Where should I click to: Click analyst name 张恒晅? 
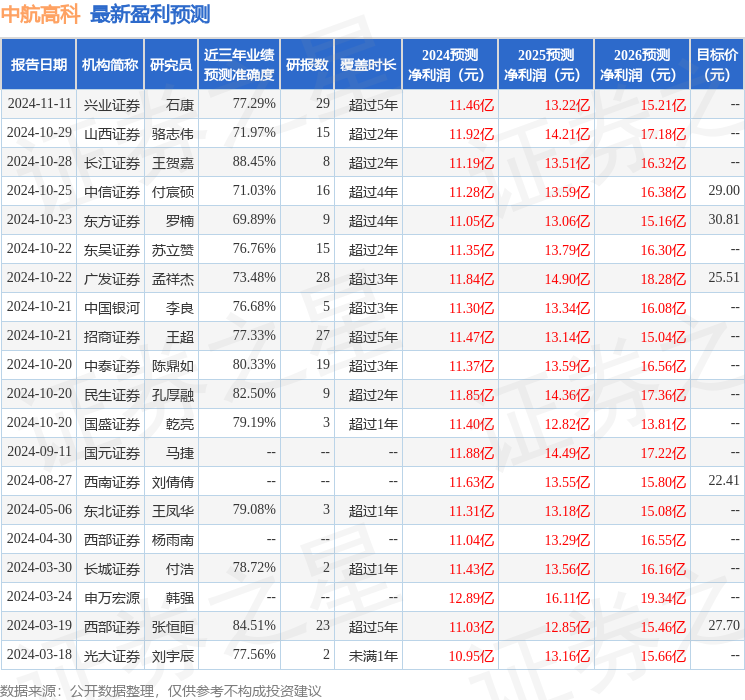pyautogui.click(x=173, y=627)
